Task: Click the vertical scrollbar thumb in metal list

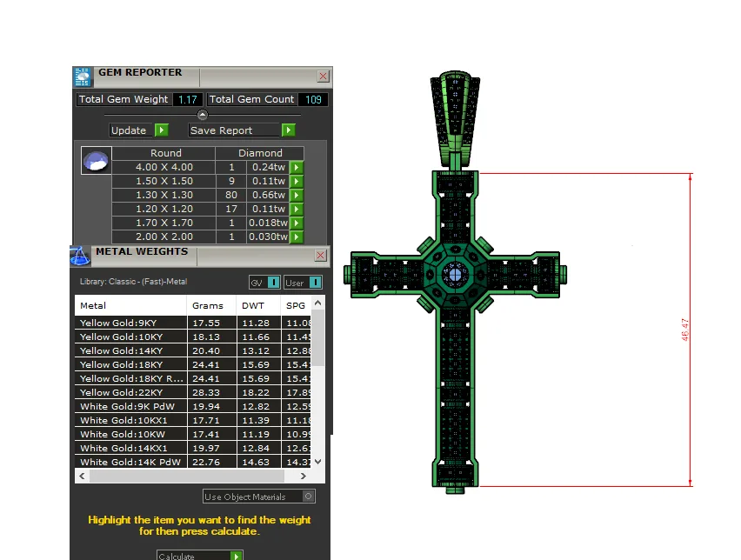Action: click(318, 338)
